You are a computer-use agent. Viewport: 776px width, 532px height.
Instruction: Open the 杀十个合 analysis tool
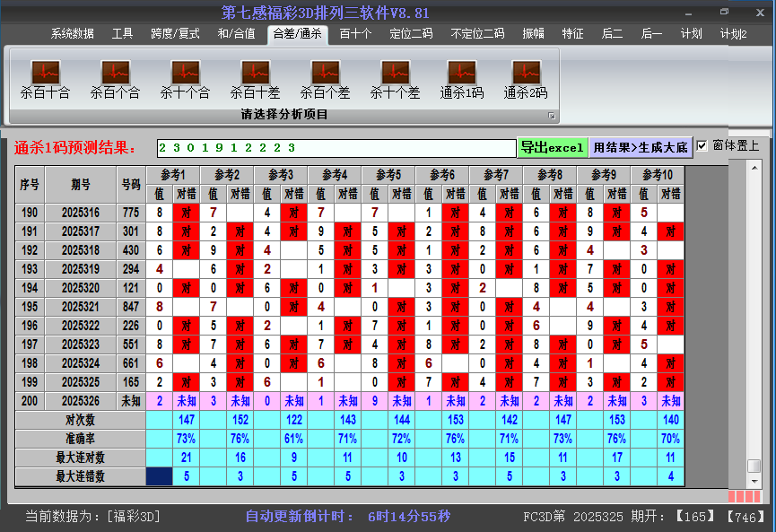tap(184, 76)
